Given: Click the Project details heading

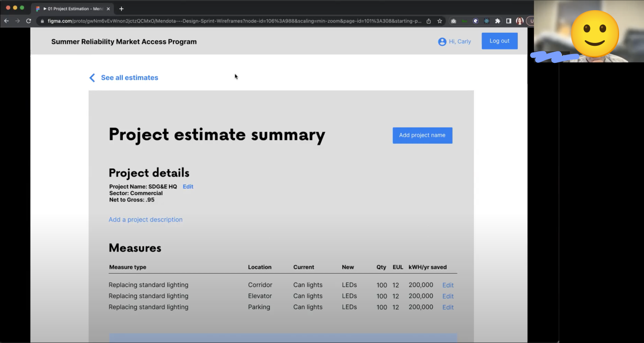Looking at the screenshot, I should click(x=149, y=173).
